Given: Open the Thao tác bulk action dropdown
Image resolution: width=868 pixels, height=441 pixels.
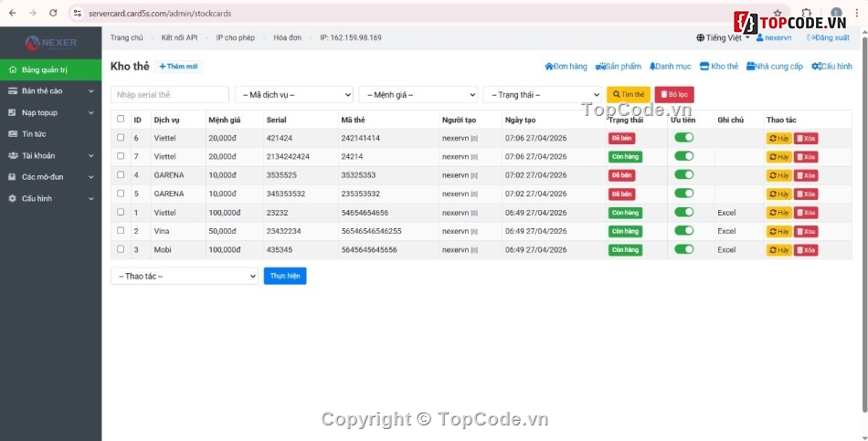Looking at the screenshot, I should [185, 276].
